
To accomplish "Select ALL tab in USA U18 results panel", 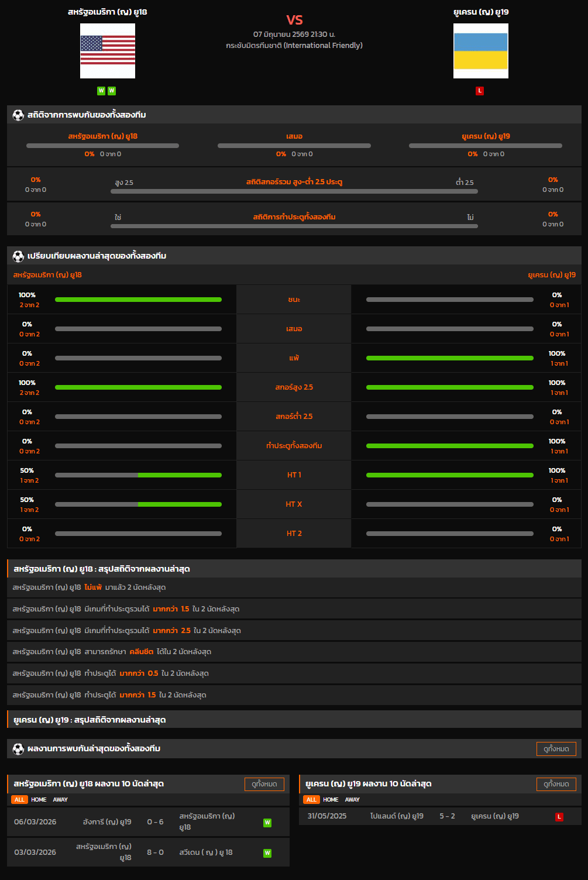I will [x=19, y=800].
